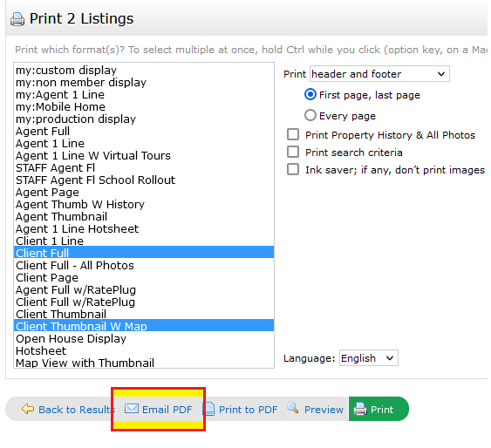The image size is (491, 448).
Task: Click the Email PDF envelope icon
Action: (x=132, y=409)
